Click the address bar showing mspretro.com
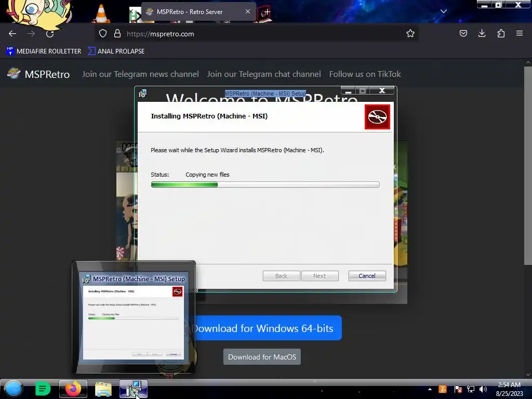The width and height of the screenshot is (532, 399). coord(258,34)
